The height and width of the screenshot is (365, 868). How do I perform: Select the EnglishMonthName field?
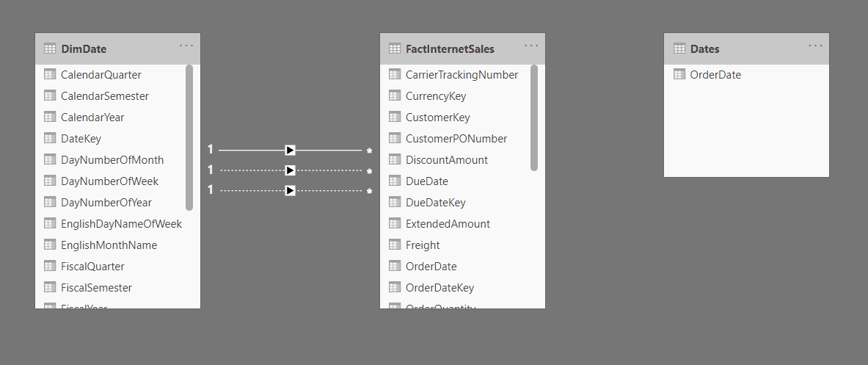pos(109,245)
